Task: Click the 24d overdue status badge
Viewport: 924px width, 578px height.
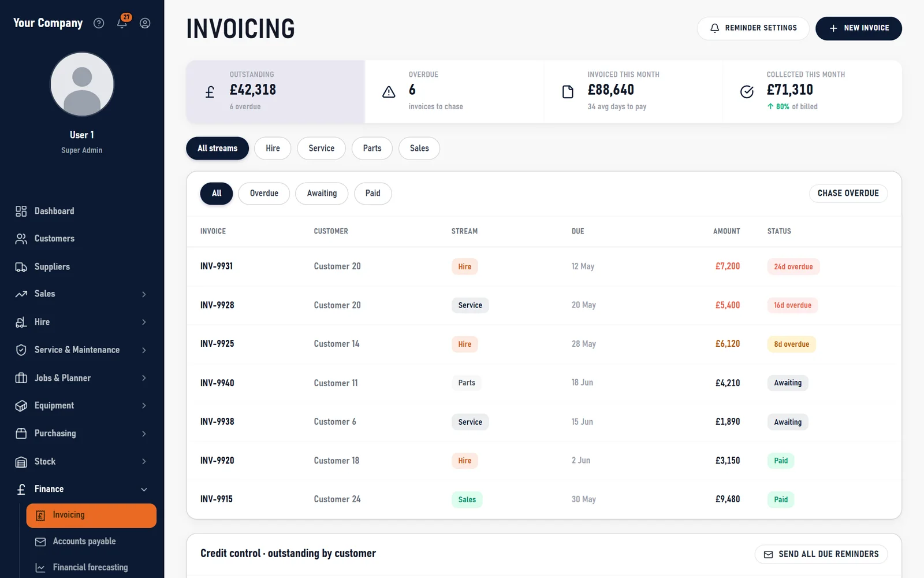Action: tap(793, 267)
